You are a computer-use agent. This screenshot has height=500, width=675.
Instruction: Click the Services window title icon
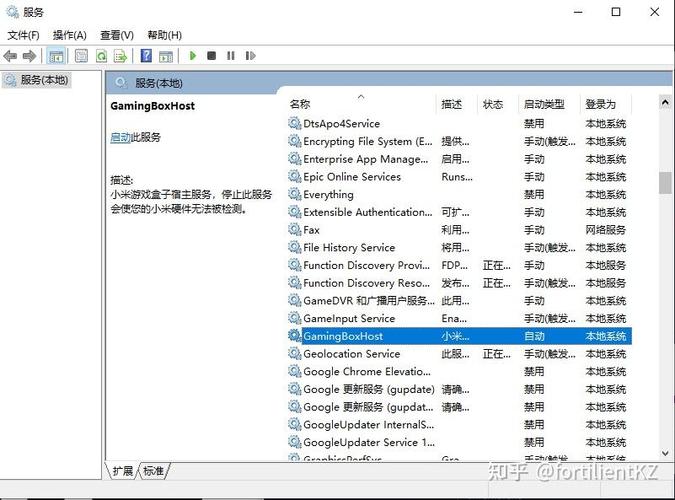[12, 12]
